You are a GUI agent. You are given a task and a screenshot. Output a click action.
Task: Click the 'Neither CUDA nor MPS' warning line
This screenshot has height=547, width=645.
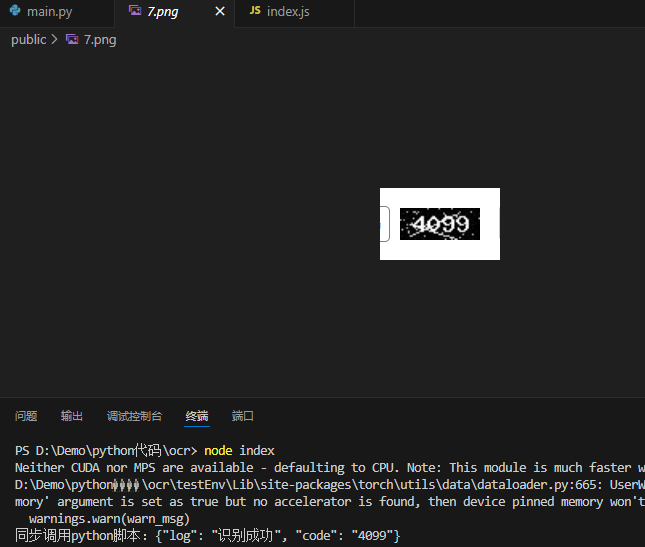coord(330,468)
